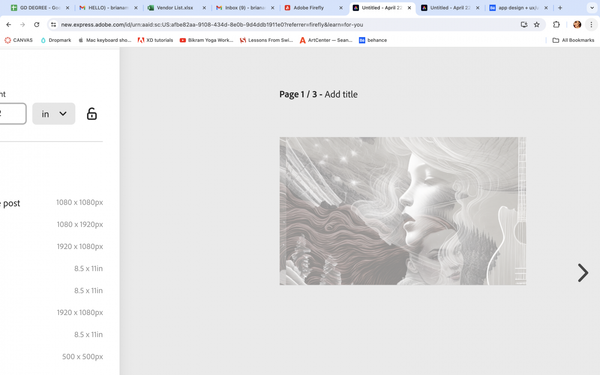
Task: Close the app design behance tab
Action: [546, 8]
